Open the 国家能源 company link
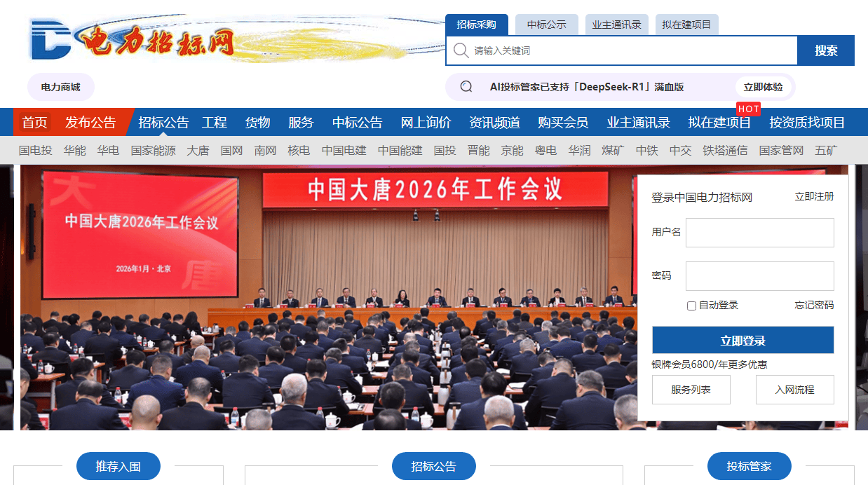This screenshot has width=868, height=485. pos(153,150)
